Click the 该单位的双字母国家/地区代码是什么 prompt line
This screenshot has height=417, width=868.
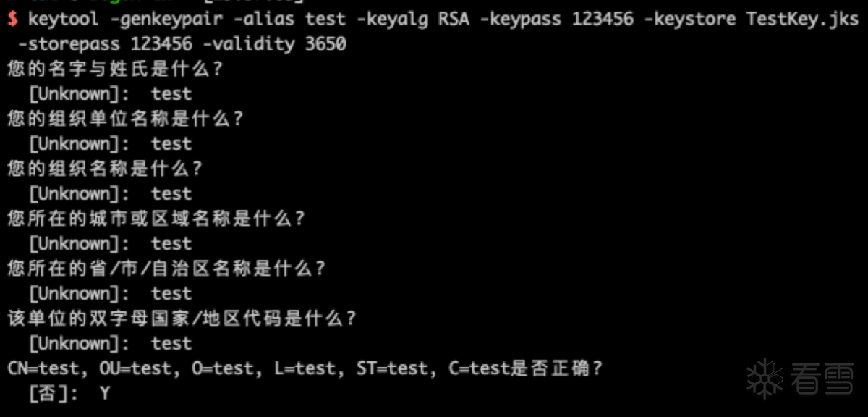tap(182, 319)
